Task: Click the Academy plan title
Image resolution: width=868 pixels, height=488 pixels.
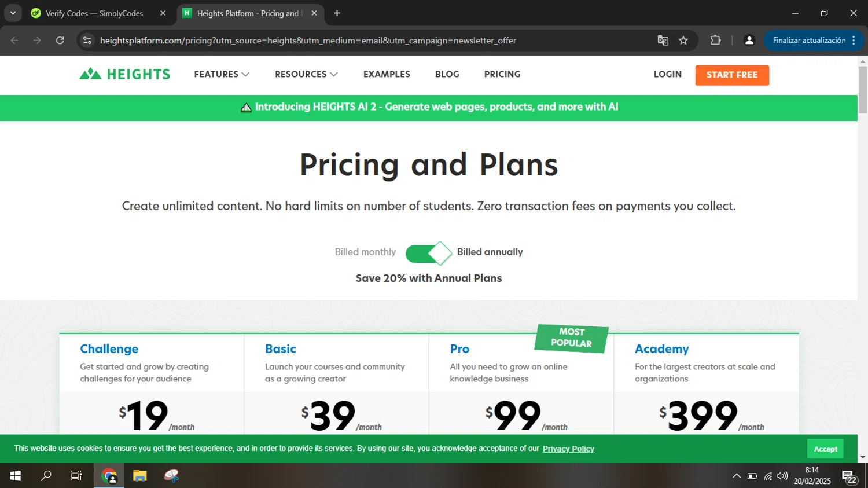Action: click(662, 349)
